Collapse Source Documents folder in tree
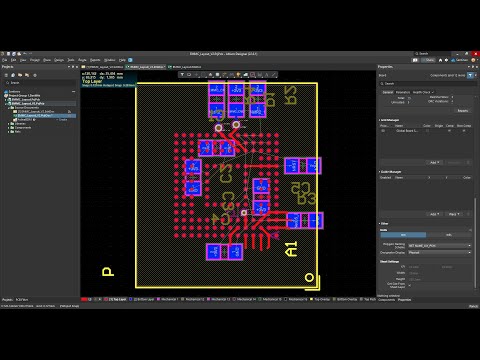 click(9, 108)
